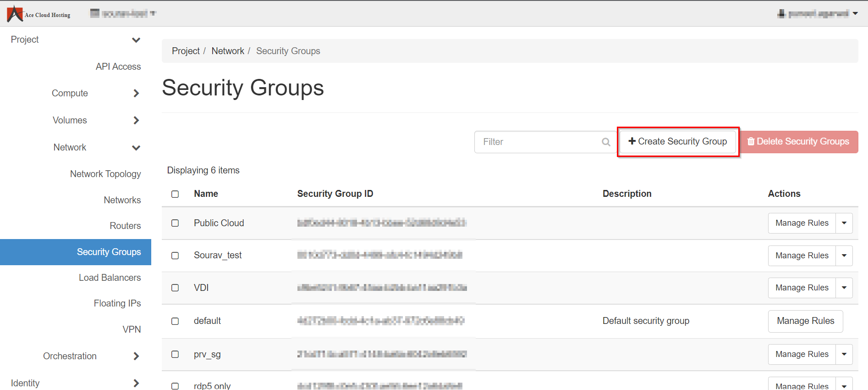Go to Network Topology page
The width and height of the screenshot is (868, 390).
point(105,174)
